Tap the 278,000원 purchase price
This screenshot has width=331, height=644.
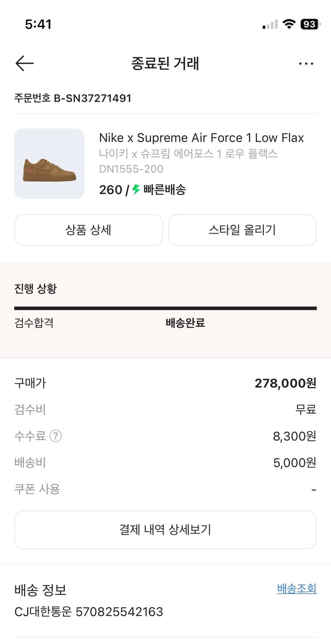click(285, 383)
